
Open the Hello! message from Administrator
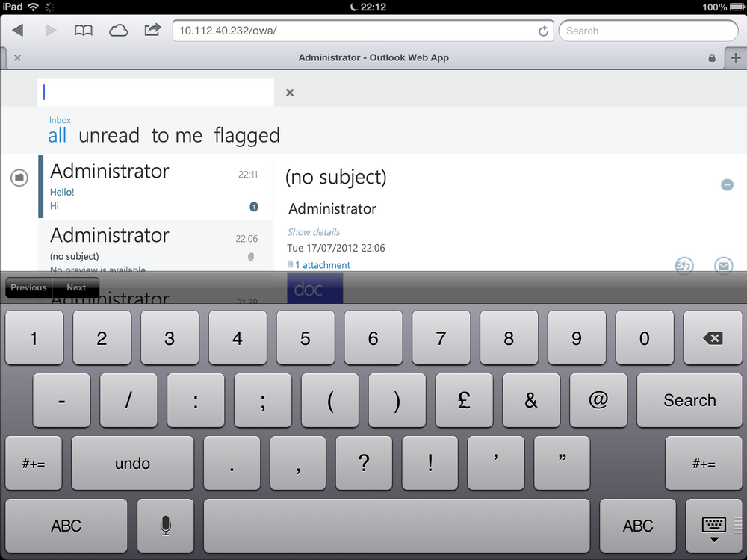pyautogui.click(x=155, y=187)
